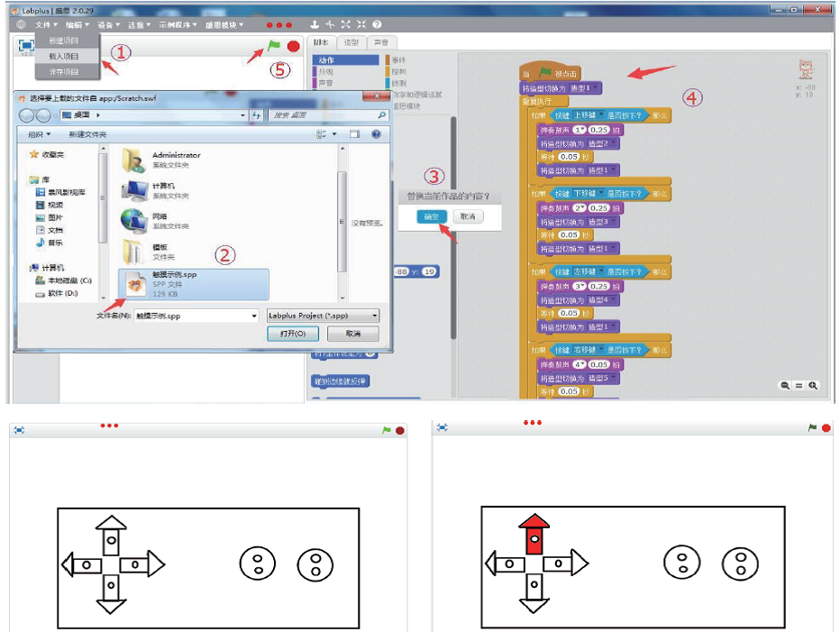
Task: Open view options arrow beside change view icon
Action: (x=334, y=134)
